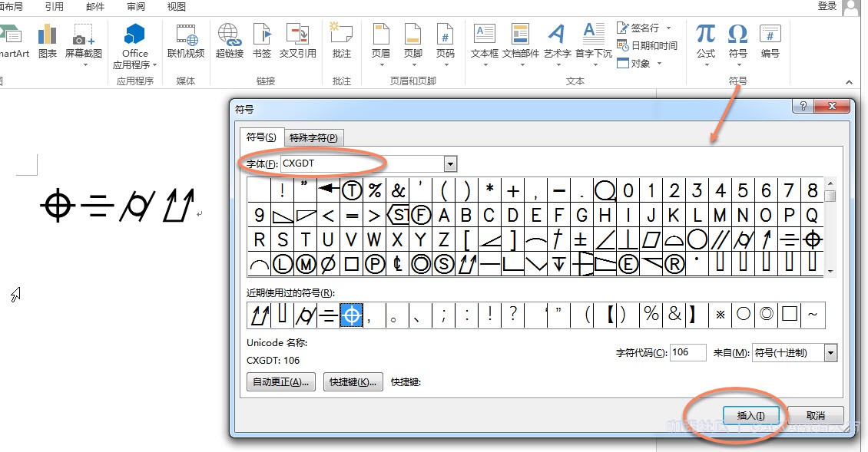
Task: Select the highlighted position symbol in recent symbols
Action: pyautogui.click(x=351, y=315)
